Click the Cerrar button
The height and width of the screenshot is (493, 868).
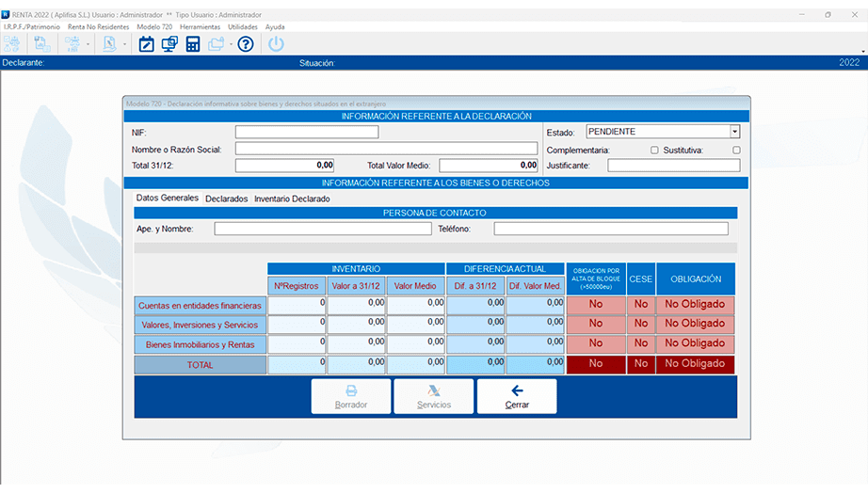coord(517,396)
